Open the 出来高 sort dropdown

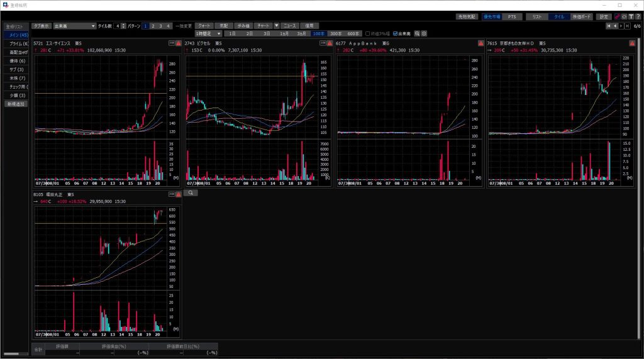[93, 26]
